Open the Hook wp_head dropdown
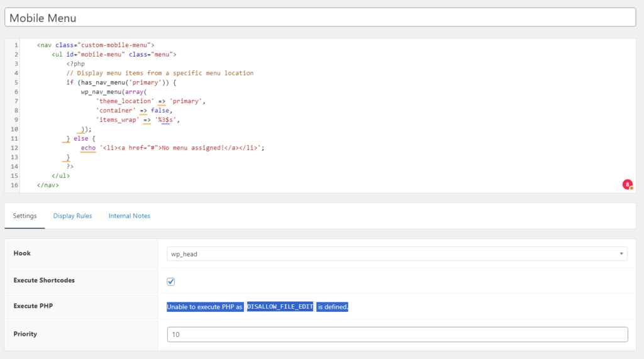This screenshot has width=644, height=359. (397, 254)
